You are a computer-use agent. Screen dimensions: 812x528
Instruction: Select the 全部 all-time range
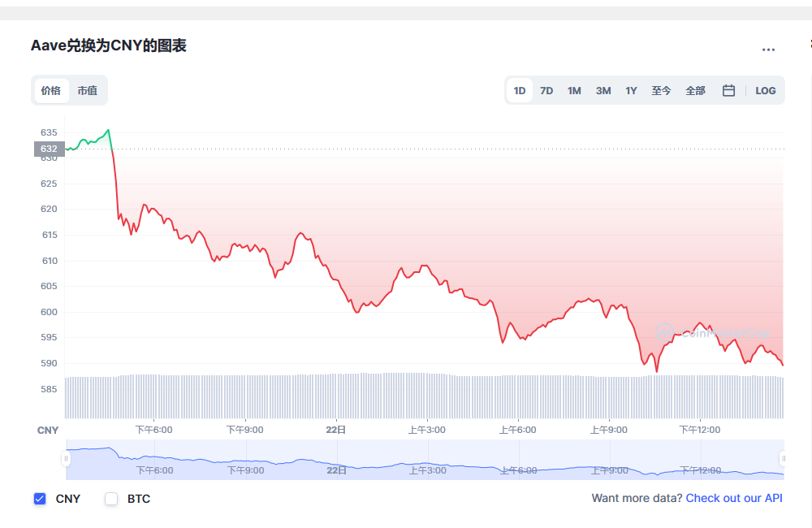pyautogui.click(x=696, y=91)
